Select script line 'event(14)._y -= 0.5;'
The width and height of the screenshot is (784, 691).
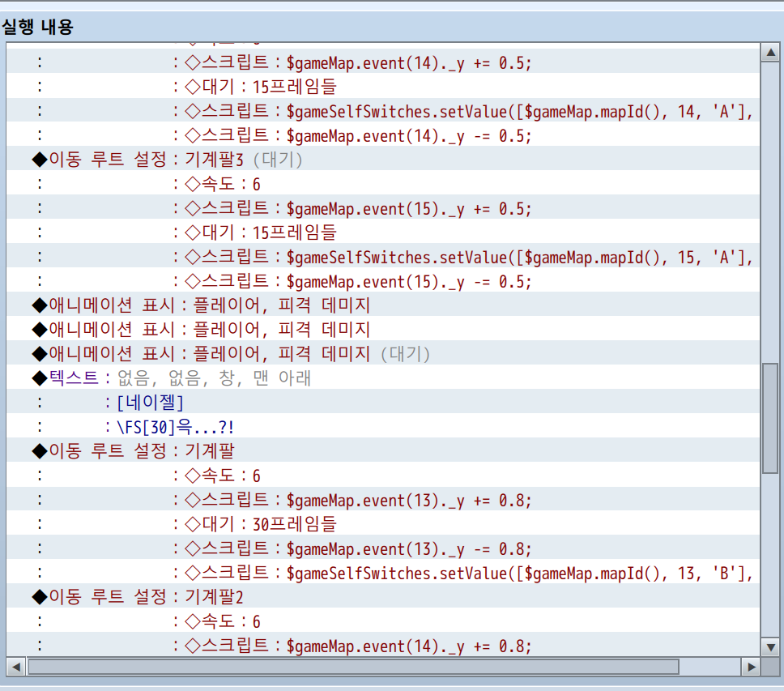tap(383, 135)
